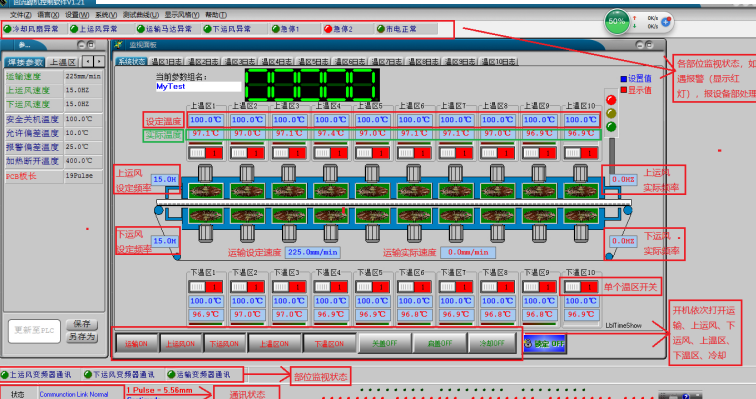
Task: Click the 冷却风扇异常 status light
Action: (x=7, y=29)
